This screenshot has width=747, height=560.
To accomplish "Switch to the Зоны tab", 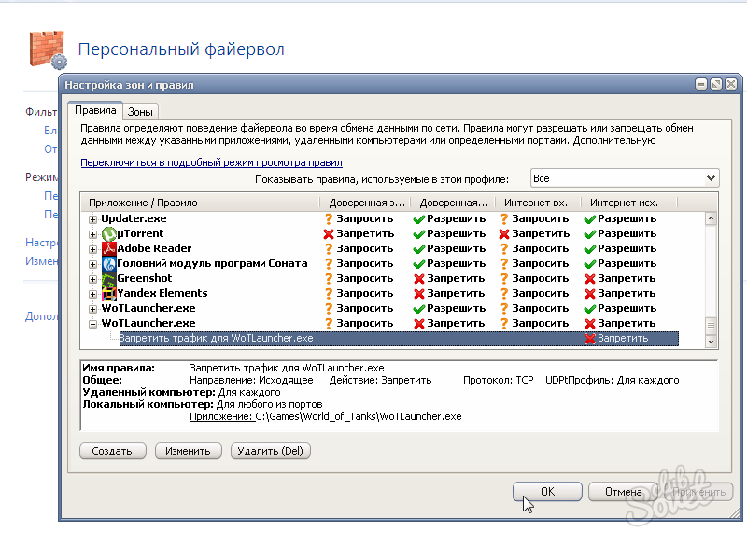I will 140,111.
